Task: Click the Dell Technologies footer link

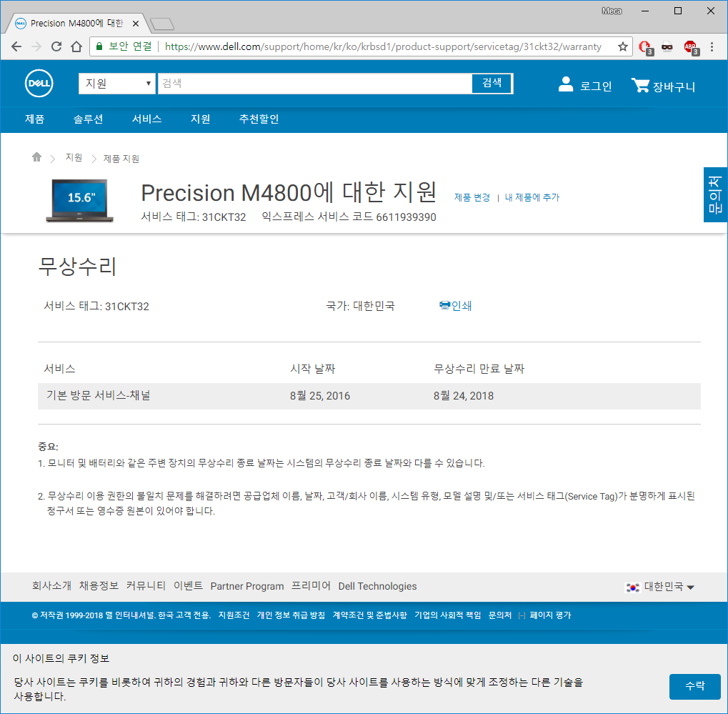Action: 377,586
